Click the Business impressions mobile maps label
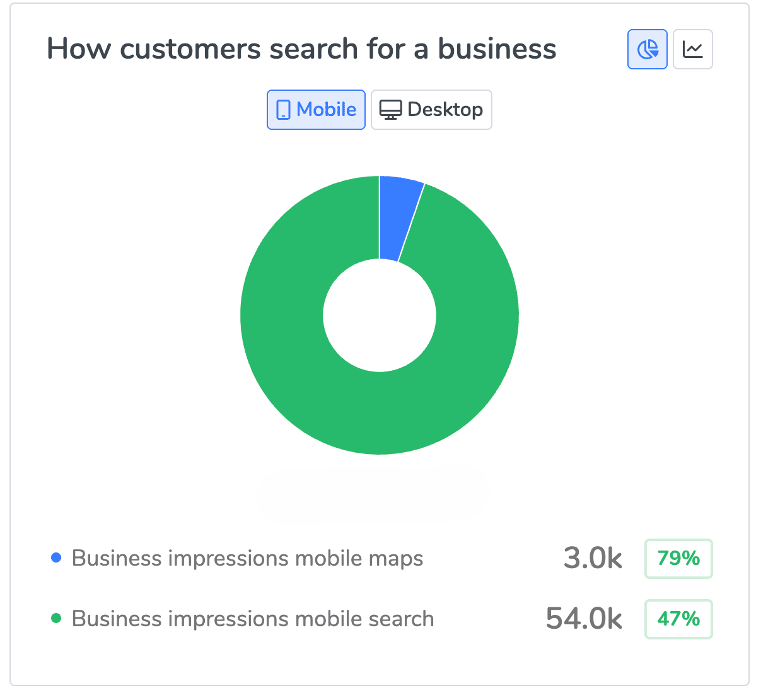The height and width of the screenshot is (700, 773). click(247, 559)
